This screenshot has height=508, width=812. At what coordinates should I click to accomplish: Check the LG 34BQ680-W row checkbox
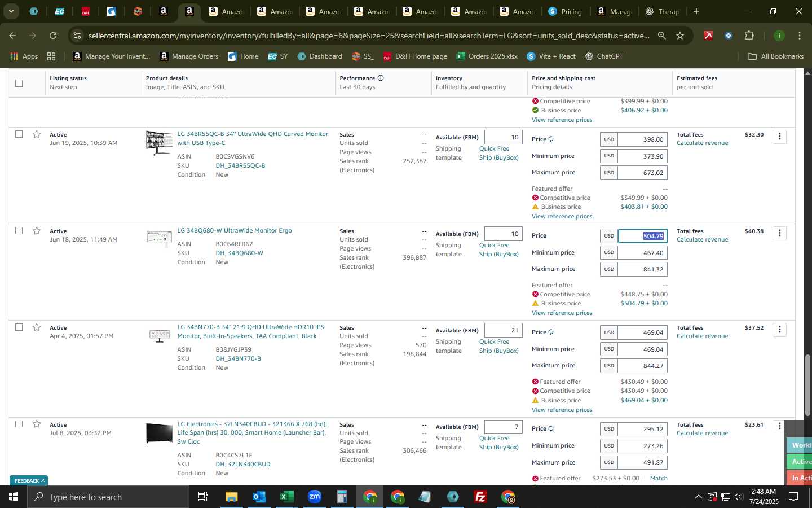pos(19,231)
